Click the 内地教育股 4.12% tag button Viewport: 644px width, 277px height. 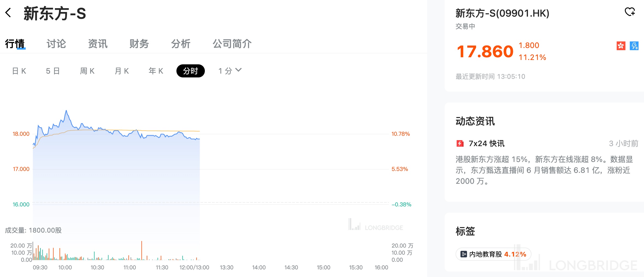(494, 254)
